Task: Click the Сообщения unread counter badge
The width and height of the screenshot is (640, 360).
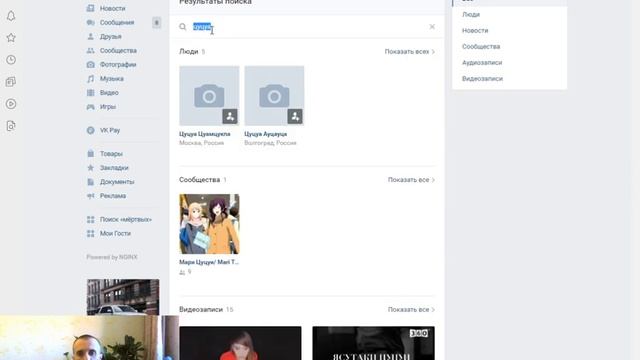Action: 156,22
